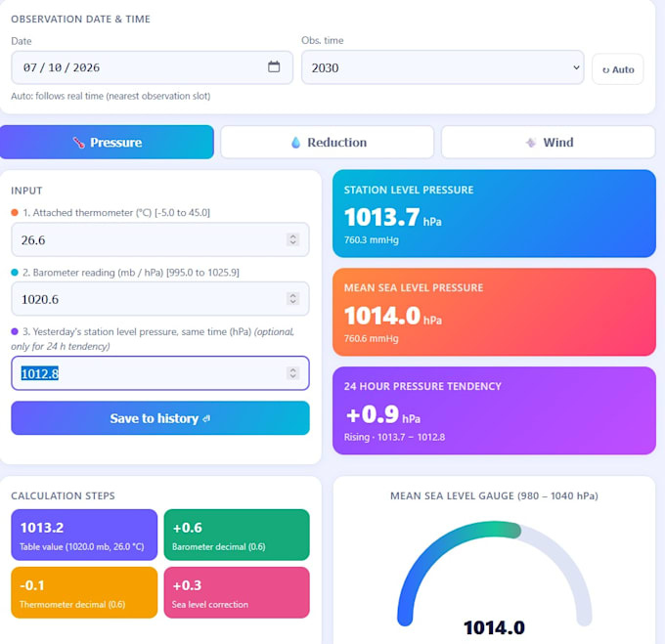The image size is (665, 644).
Task: Open the Reduction tab
Action: [x=328, y=142]
